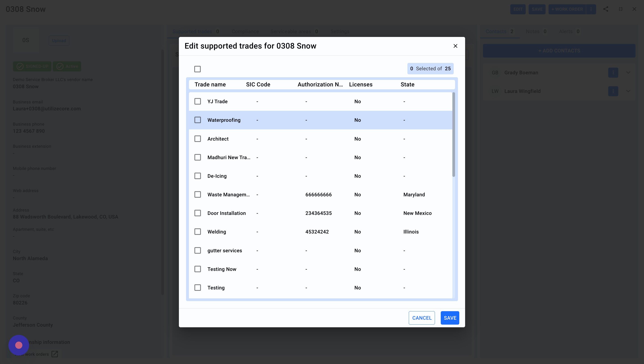Click the blue Save button in dialog
Image resolution: width=644 pixels, height=364 pixels.
[450, 318]
